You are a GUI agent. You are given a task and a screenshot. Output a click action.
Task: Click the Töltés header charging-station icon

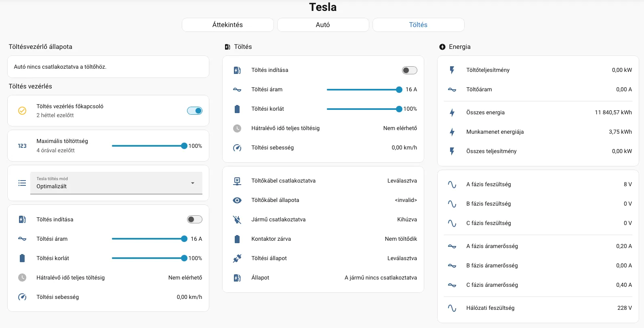click(227, 47)
